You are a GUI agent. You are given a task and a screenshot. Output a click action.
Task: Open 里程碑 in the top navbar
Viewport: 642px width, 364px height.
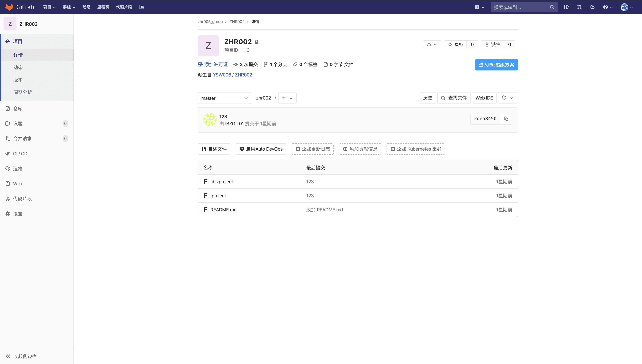[x=103, y=7]
